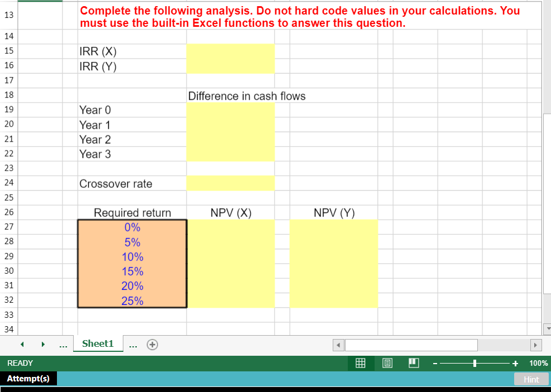
Task: Open zoom dialog via 100% label
Action: point(538,363)
